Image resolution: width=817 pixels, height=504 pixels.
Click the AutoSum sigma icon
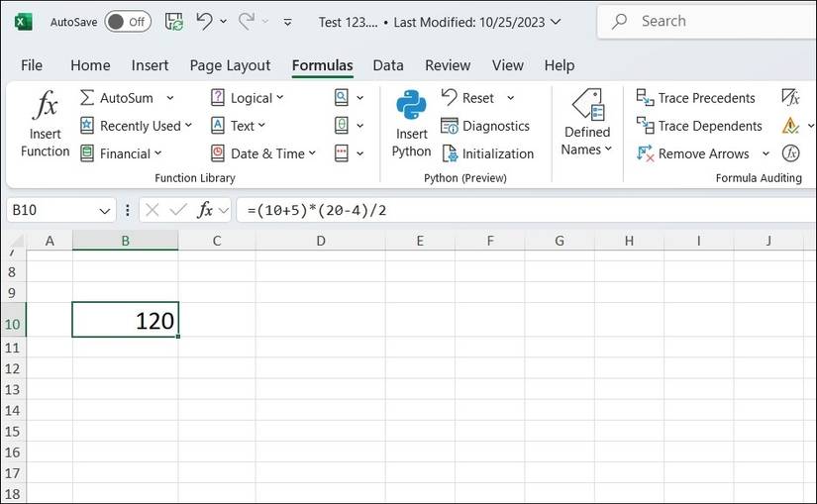[x=87, y=97]
